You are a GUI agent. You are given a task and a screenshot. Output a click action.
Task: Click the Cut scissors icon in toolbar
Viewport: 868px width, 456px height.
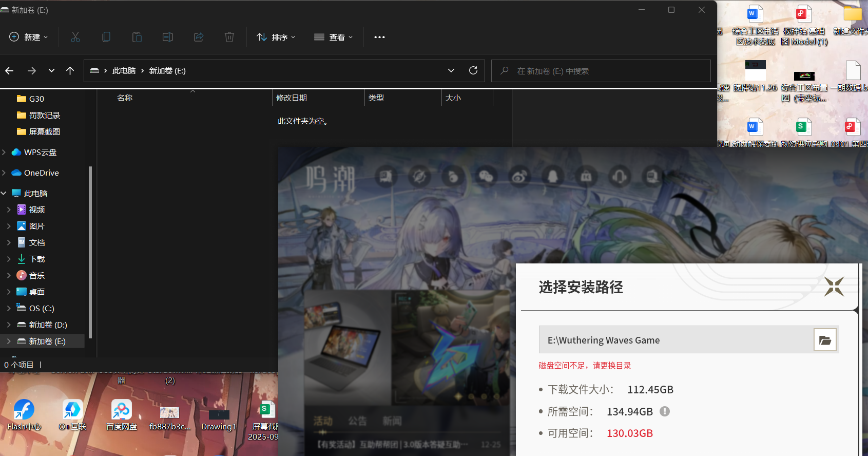75,37
